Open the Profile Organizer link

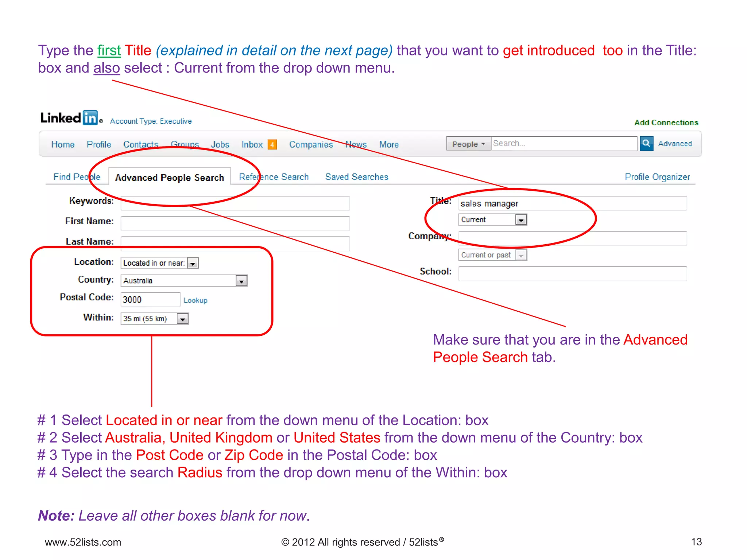(x=657, y=177)
